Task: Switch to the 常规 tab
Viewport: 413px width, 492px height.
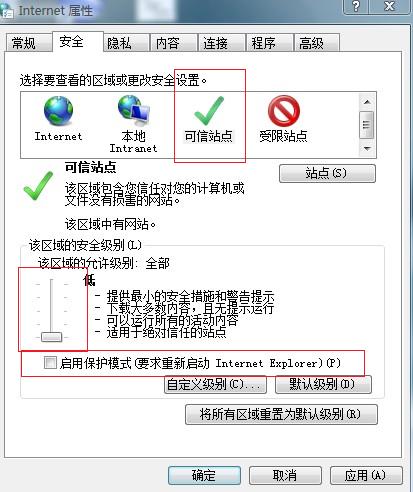Action: click(x=23, y=43)
